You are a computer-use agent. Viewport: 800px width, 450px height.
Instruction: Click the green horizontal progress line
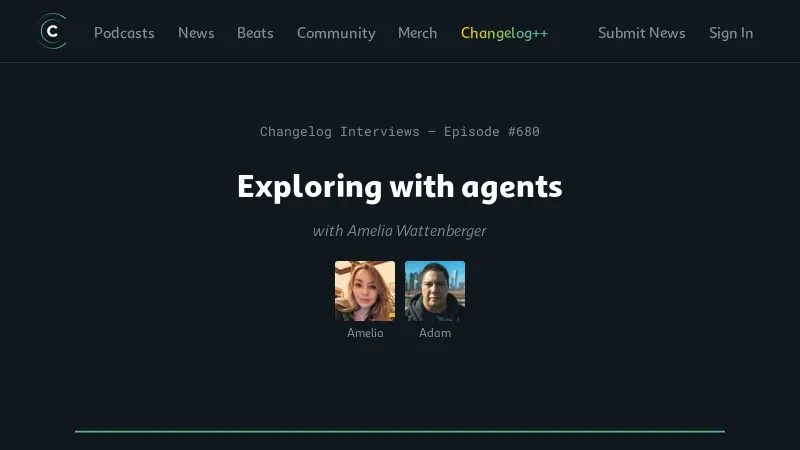[x=399, y=432]
